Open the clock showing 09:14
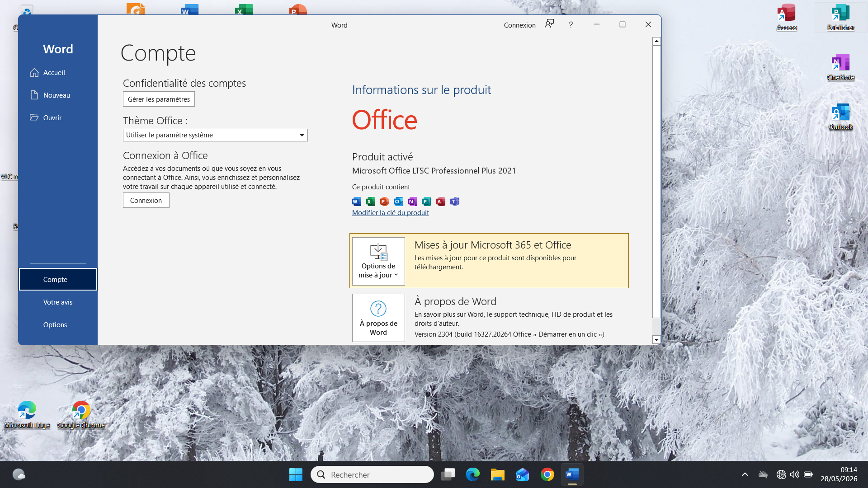This screenshot has height=488, width=868. click(x=839, y=474)
